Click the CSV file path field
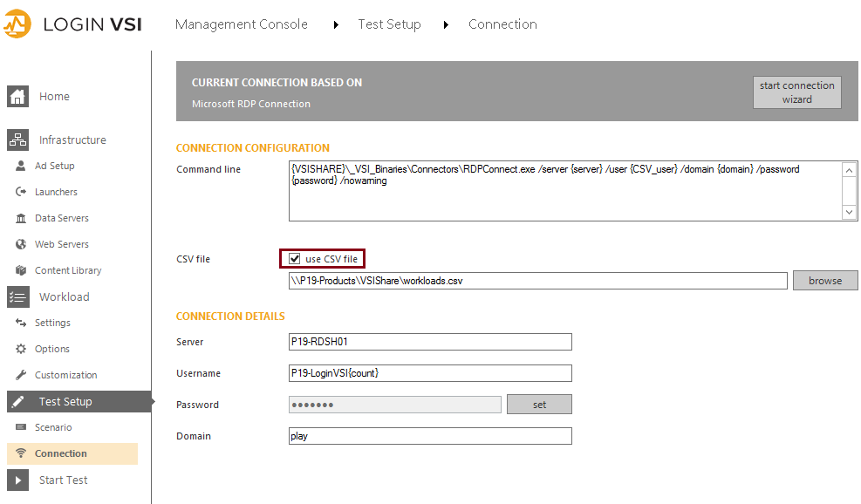Screen dimensions: 861x504 coord(538,281)
